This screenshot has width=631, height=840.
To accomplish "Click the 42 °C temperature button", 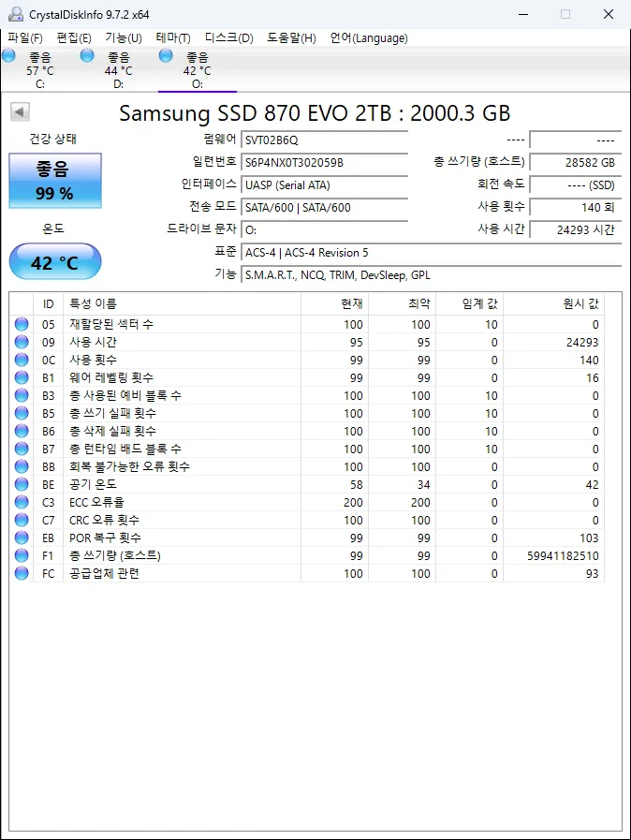I will (55, 262).
